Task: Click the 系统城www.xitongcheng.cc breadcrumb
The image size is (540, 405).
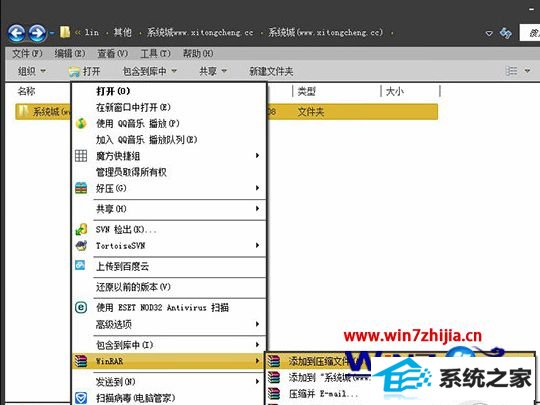Action: pyautogui.click(x=200, y=32)
